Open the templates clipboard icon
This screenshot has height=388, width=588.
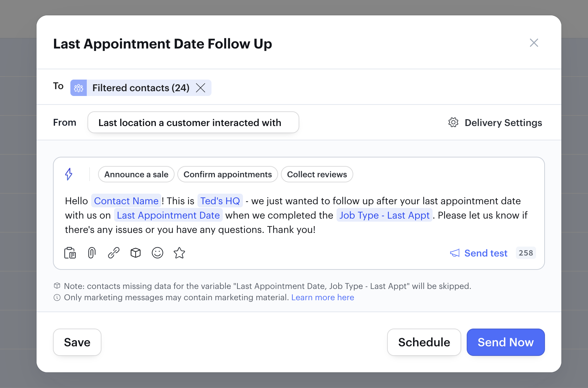pos(70,253)
